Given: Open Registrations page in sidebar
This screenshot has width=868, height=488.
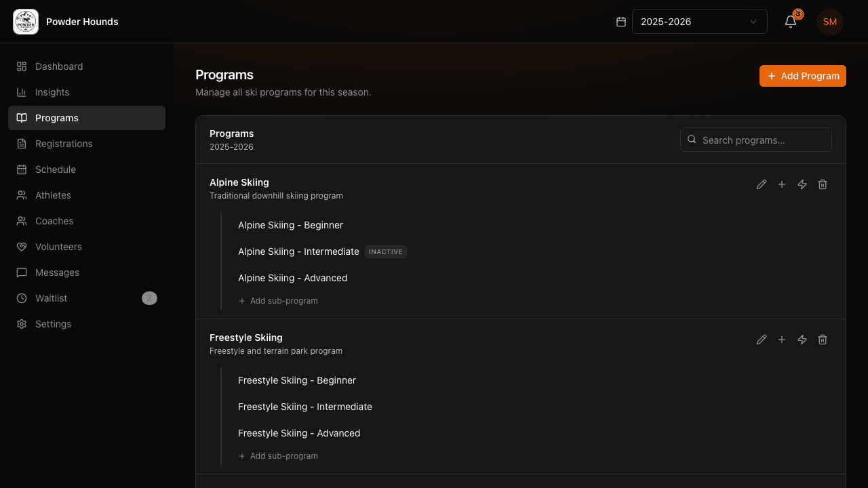Looking at the screenshot, I should 87,144.
